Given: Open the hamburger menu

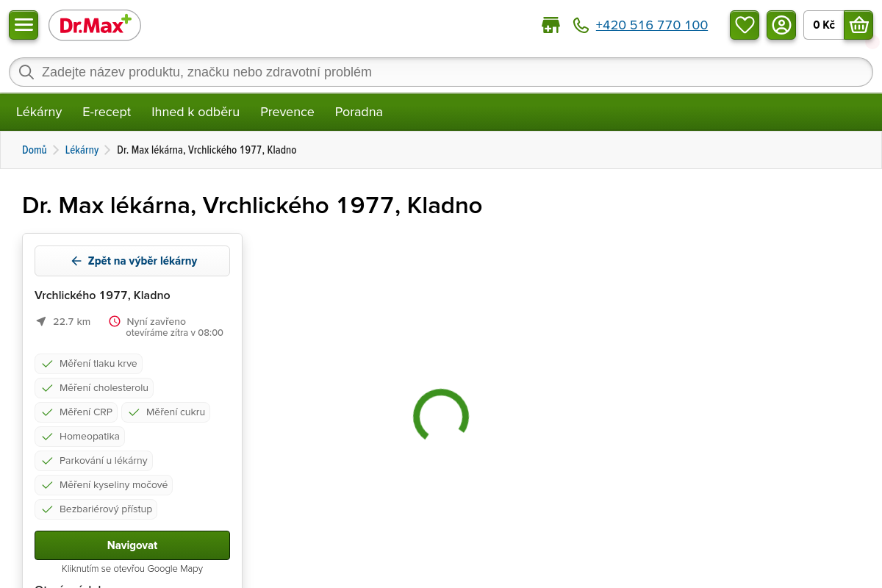Looking at the screenshot, I should click(x=24, y=25).
